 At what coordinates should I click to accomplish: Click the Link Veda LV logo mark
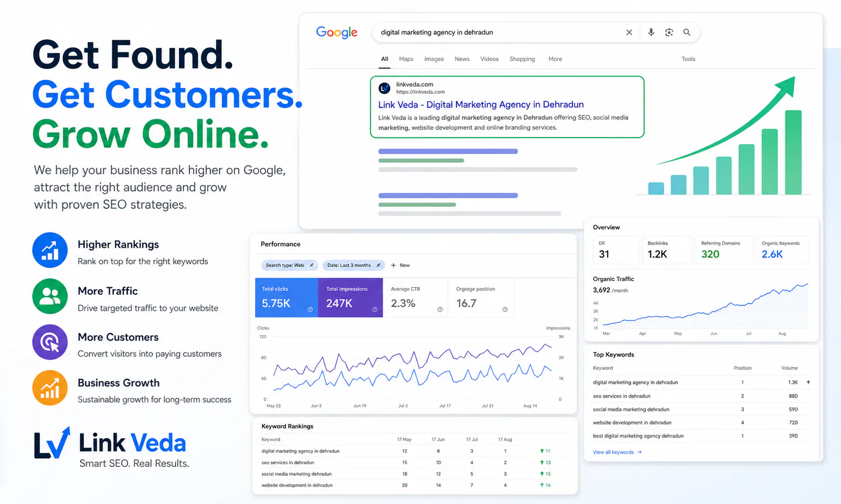52,443
